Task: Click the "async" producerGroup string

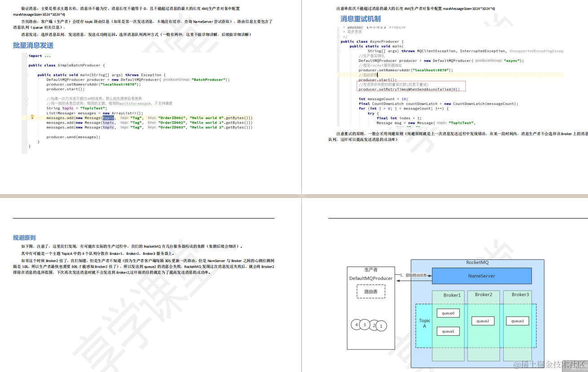Action: (x=513, y=61)
